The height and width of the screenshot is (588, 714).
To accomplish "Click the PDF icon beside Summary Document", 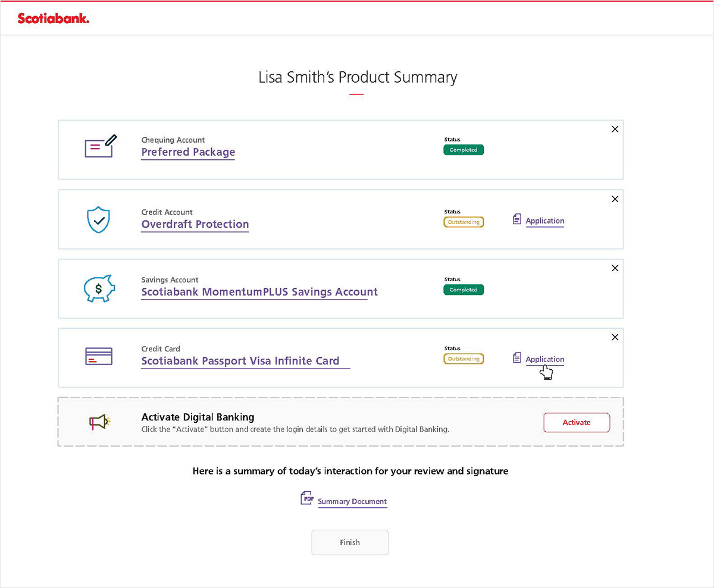I will click(x=306, y=498).
